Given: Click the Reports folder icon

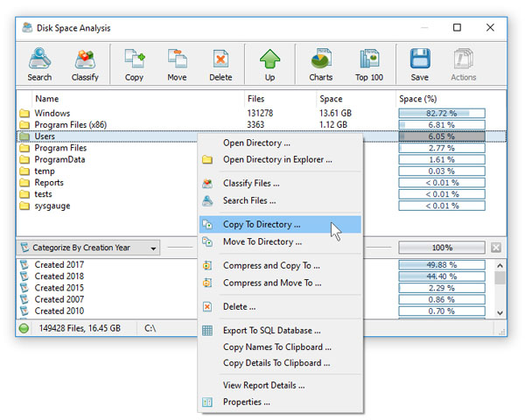Looking at the screenshot, I should [24, 183].
